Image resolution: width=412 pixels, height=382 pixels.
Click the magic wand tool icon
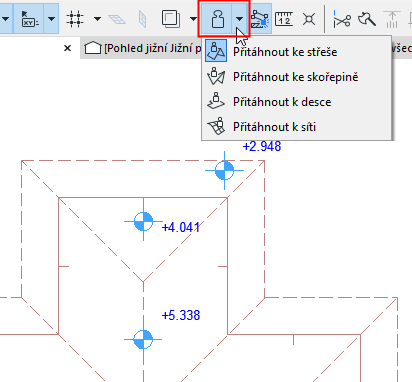tap(367, 19)
